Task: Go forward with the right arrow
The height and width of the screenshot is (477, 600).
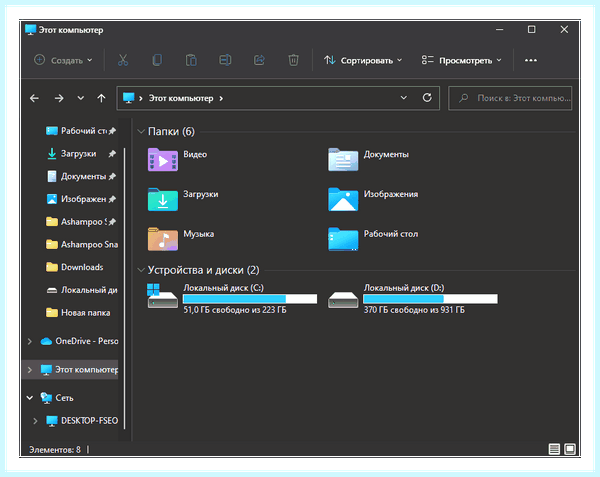Action: (x=59, y=98)
